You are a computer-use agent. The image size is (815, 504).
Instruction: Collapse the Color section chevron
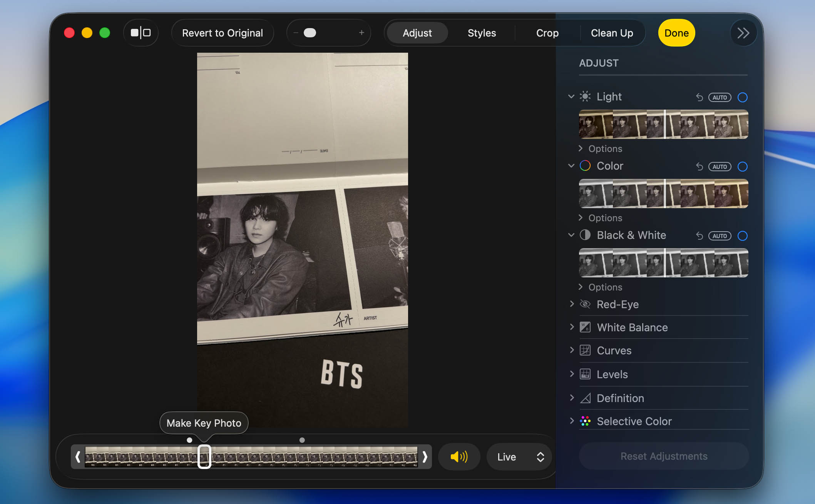[x=571, y=166]
